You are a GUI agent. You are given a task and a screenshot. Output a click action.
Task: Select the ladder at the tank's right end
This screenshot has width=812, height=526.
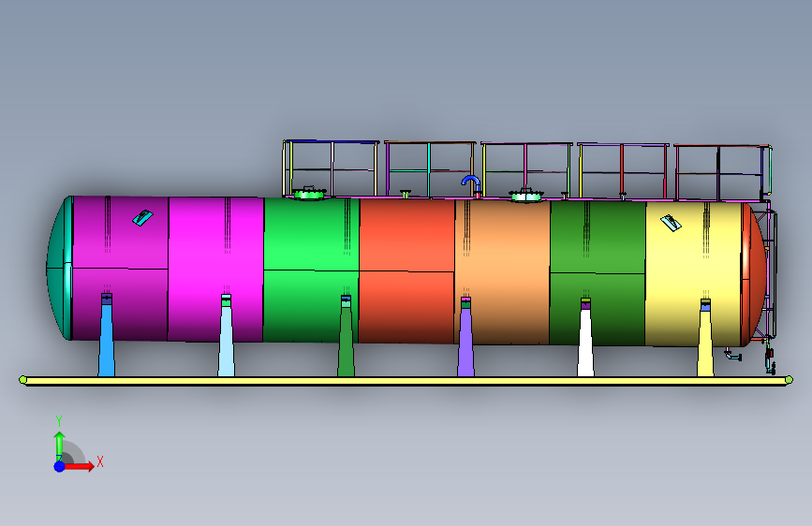[x=769, y=274]
